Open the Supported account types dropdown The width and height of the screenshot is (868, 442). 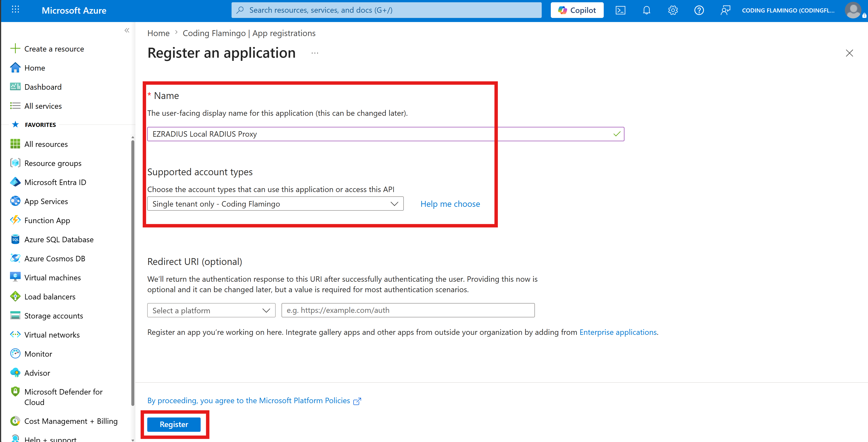275,204
